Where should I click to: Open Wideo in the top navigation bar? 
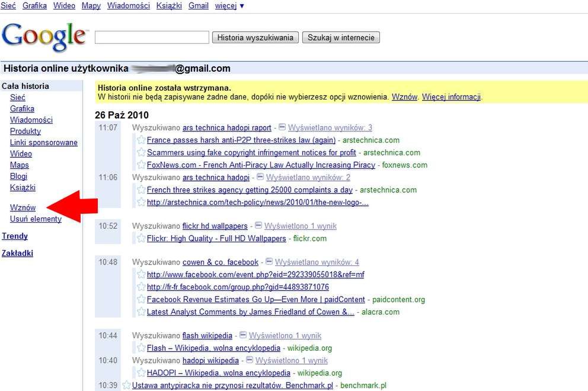[x=64, y=5]
